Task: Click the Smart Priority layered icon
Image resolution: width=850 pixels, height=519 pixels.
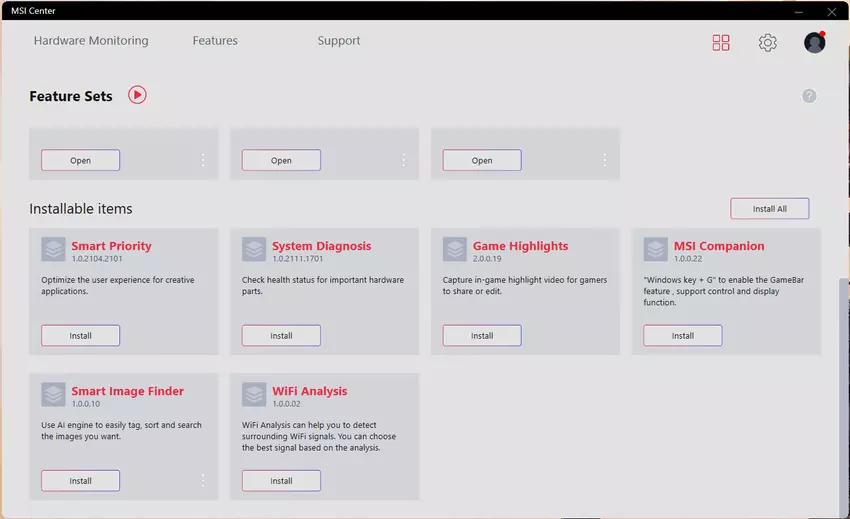Action: [x=53, y=249]
